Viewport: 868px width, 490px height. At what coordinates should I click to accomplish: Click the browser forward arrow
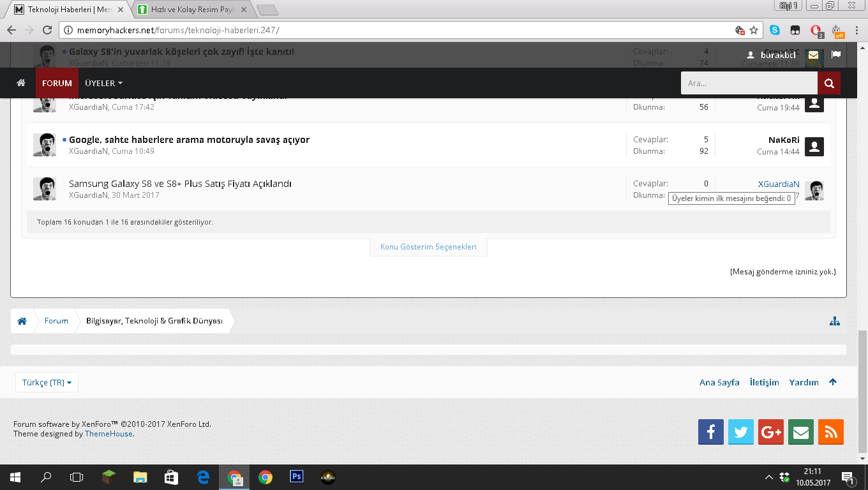click(x=29, y=30)
